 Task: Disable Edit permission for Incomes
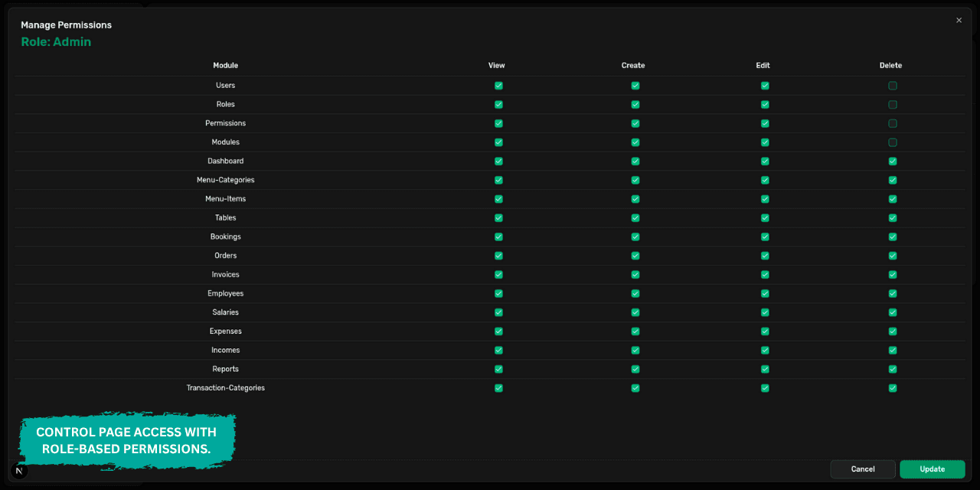click(764, 350)
